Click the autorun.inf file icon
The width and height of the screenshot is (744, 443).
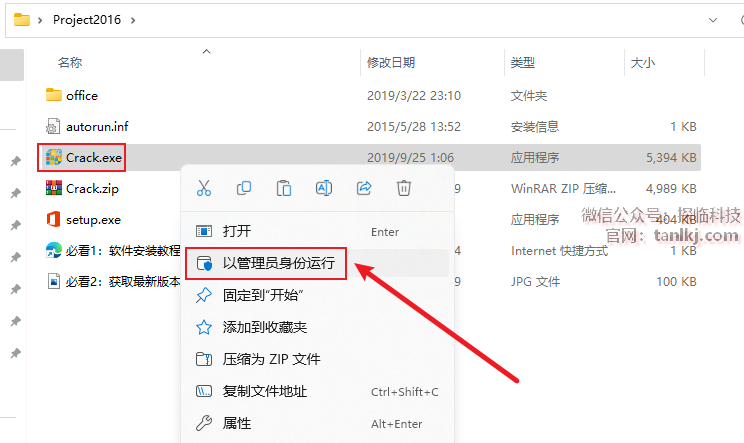click(x=53, y=126)
